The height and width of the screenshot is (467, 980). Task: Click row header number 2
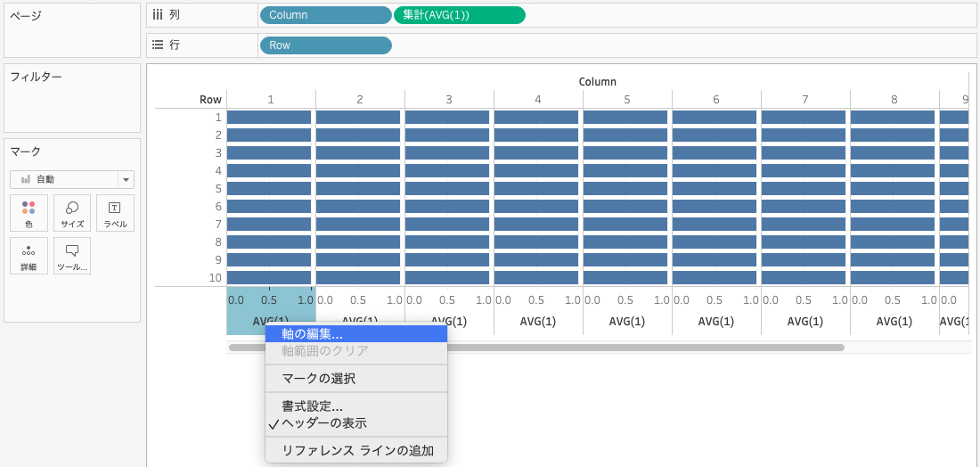[219, 135]
